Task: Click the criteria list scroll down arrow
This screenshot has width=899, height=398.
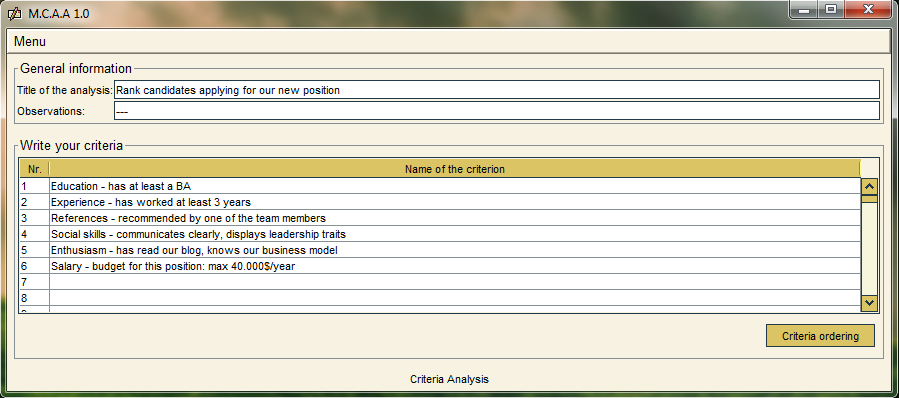Action: (x=869, y=302)
